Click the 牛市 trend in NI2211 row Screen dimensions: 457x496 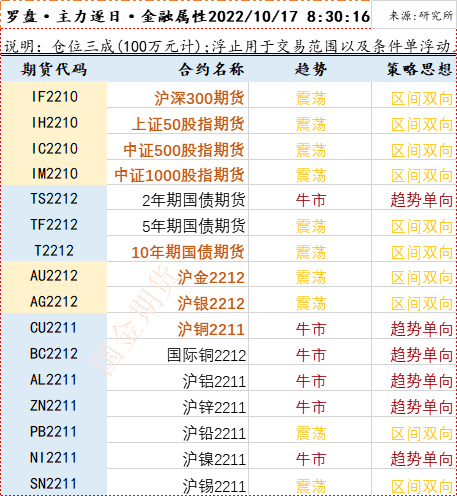(311, 460)
